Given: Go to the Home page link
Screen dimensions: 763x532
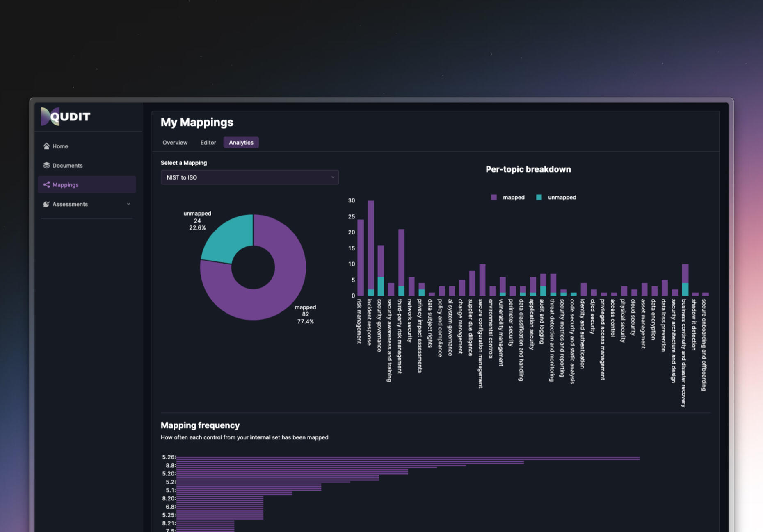Looking at the screenshot, I should pos(60,146).
